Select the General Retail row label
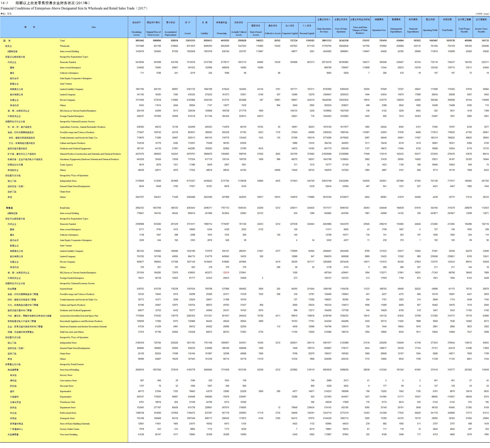The image size is (490, 448). (x=66, y=289)
